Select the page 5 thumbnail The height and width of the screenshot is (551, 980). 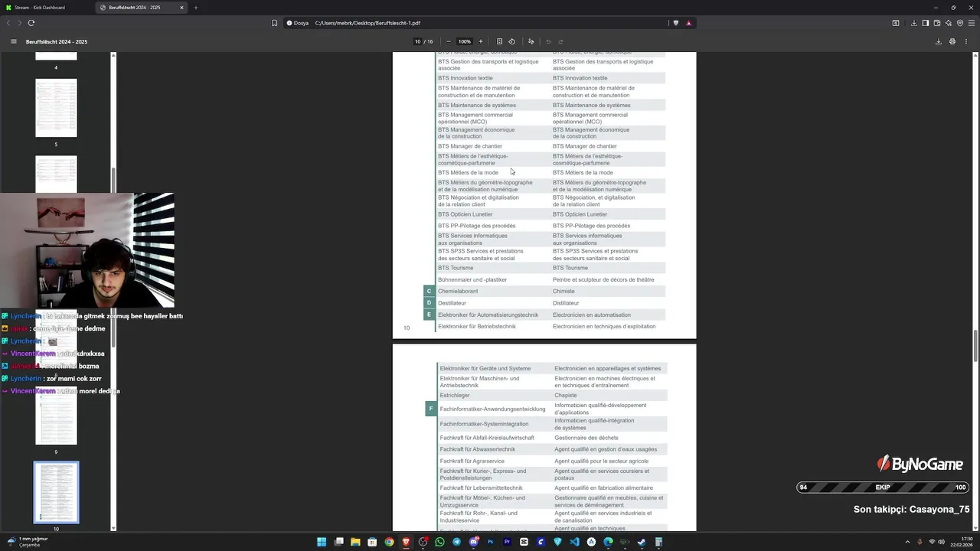pos(56,108)
